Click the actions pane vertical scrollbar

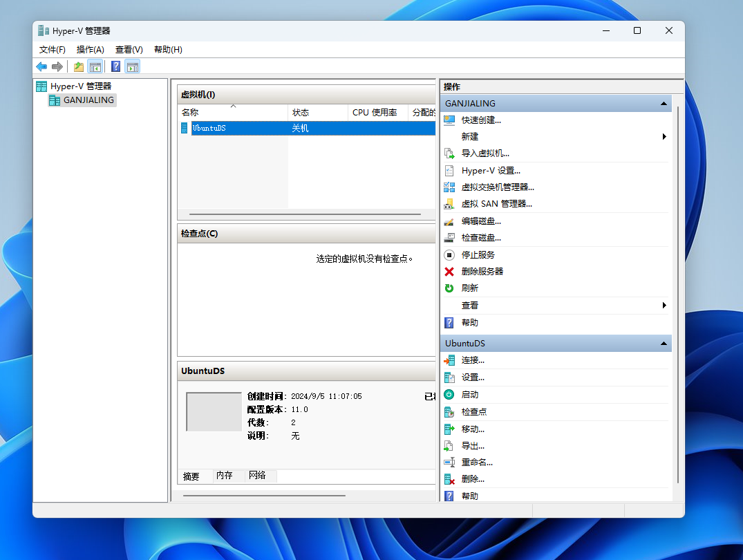point(678,294)
